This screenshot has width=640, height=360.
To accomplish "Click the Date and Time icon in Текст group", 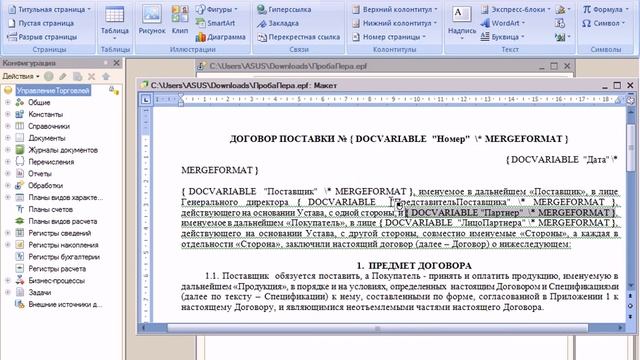I will [x=560, y=23].
